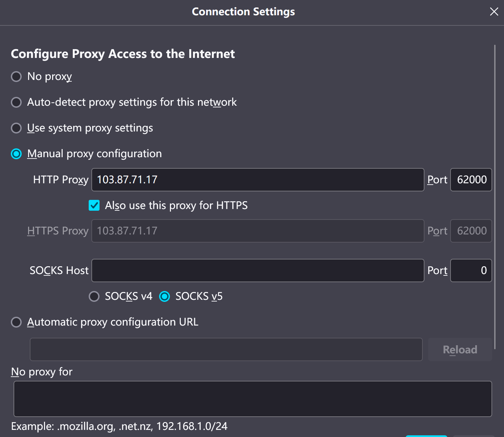
Task: Click the HTTPS Proxy port field
Action: pyautogui.click(x=471, y=231)
